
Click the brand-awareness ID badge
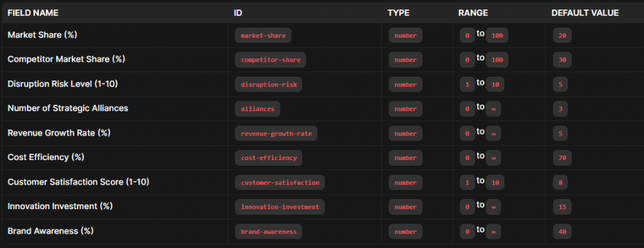[269, 232]
